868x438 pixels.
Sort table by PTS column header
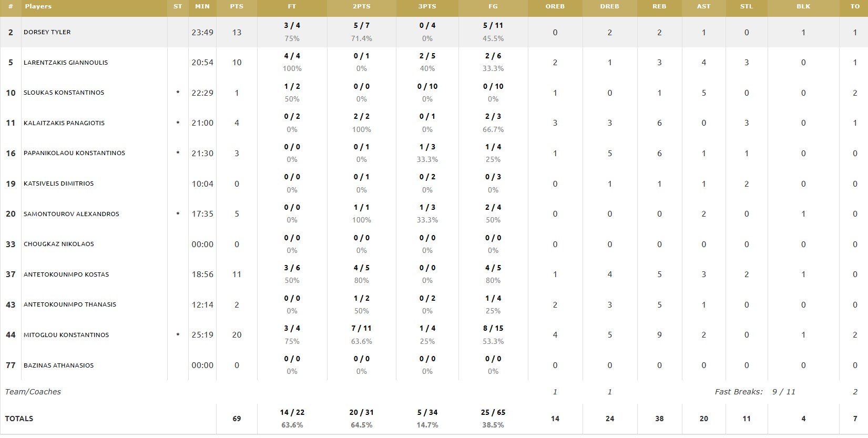[237, 6]
